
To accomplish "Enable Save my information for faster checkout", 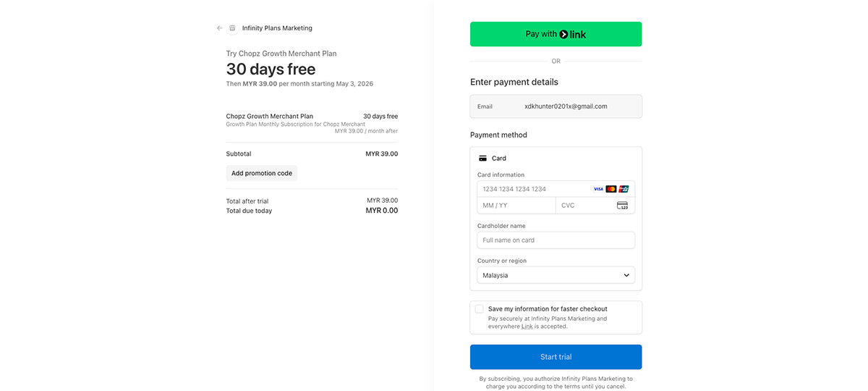I will (480, 309).
